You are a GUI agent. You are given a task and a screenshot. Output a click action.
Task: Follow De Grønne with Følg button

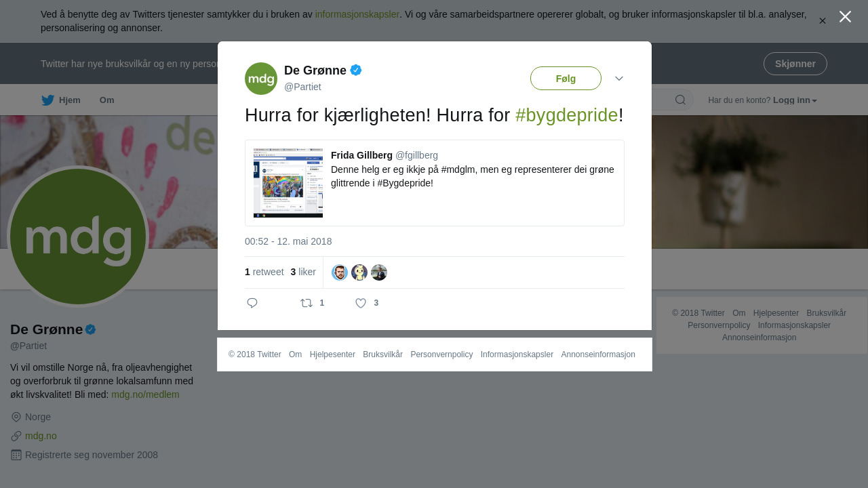tap(566, 79)
